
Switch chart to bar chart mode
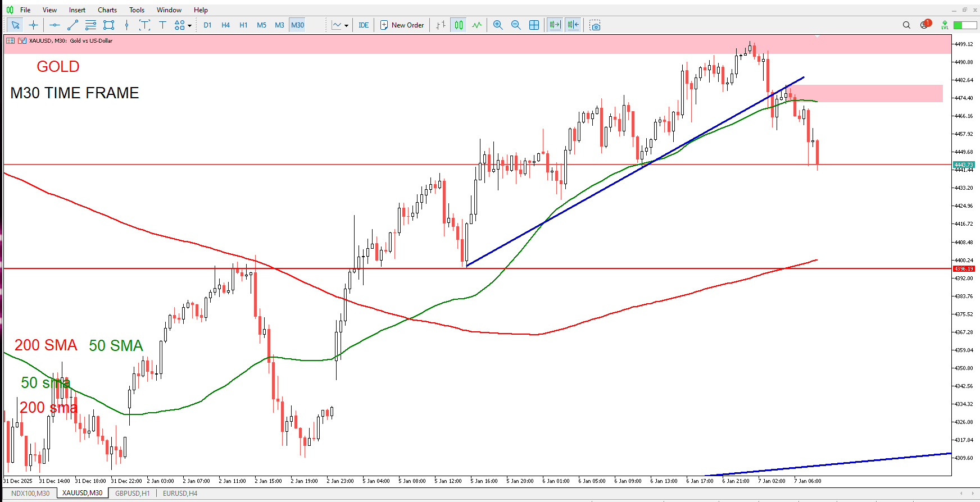point(441,25)
